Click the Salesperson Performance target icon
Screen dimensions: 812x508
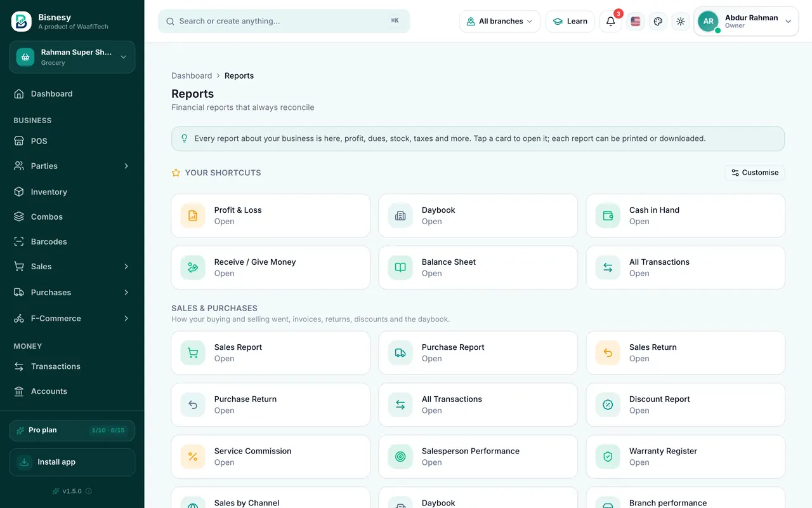[x=400, y=457]
